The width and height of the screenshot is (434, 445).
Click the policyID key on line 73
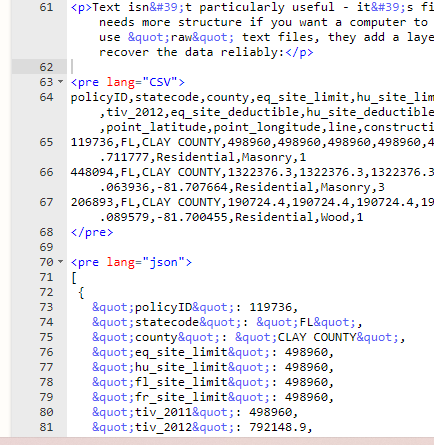tap(163, 307)
